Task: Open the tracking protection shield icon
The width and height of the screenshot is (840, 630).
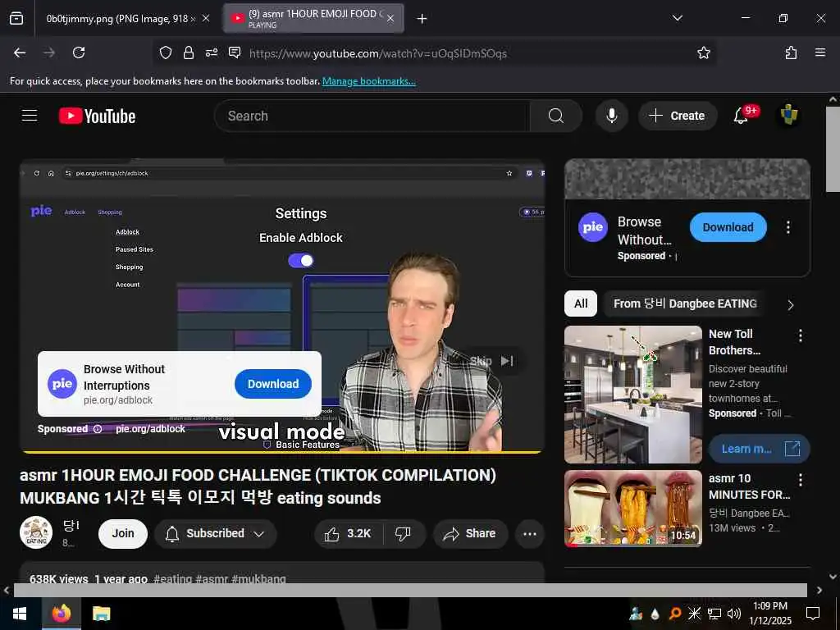Action: (x=166, y=52)
